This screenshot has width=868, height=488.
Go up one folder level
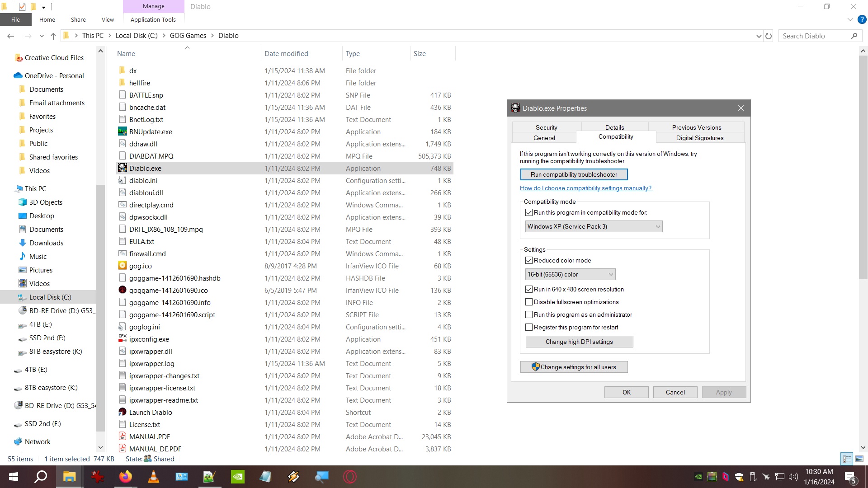point(53,36)
